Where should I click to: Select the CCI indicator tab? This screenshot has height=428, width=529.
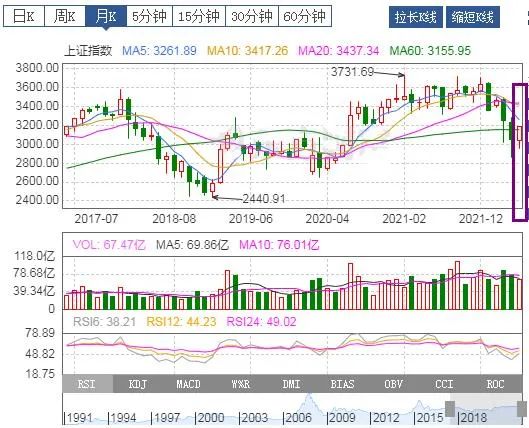[x=444, y=384]
